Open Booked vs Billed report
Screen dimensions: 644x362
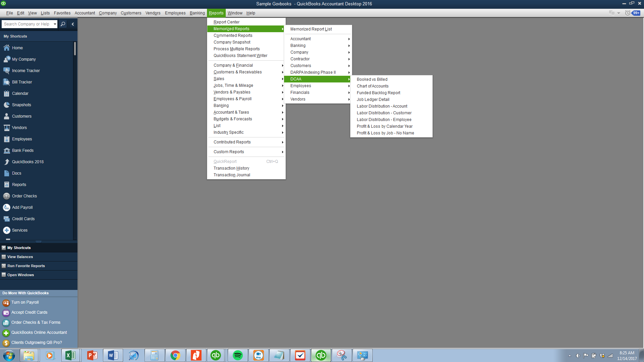tap(391, 79)
